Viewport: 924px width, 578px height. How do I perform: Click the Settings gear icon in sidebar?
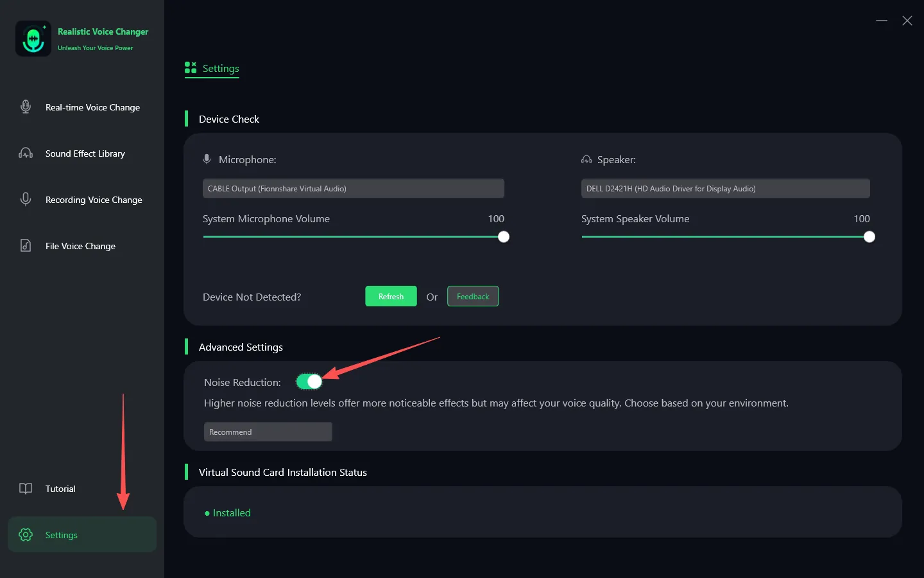click(x=26, y=535)
